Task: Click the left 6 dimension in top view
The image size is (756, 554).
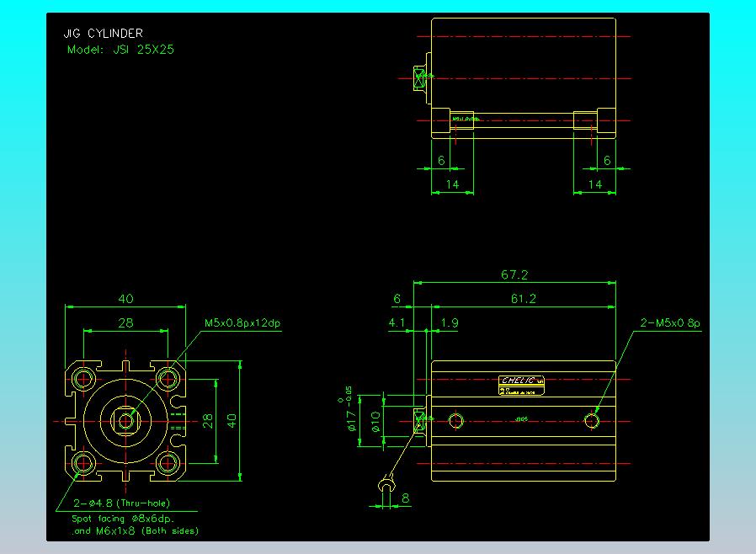Action: 441,160
